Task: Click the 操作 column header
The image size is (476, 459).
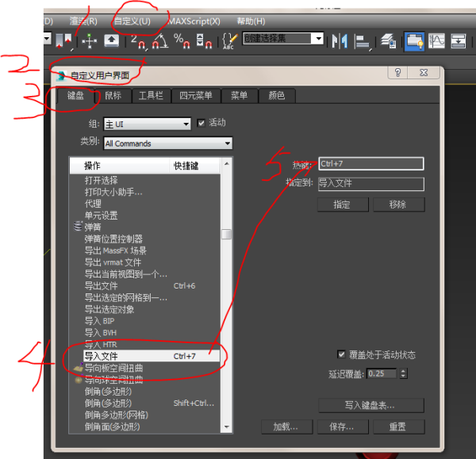Action: 119,166
